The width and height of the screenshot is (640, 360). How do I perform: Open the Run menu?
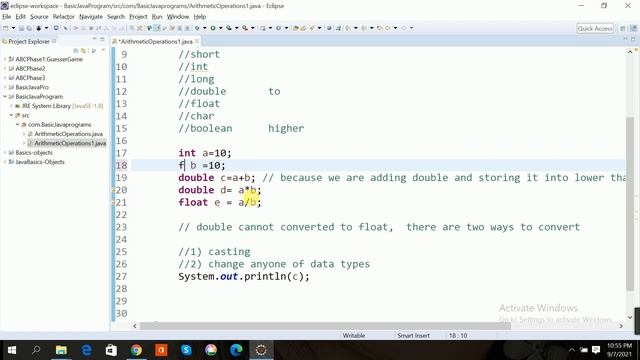click(157, 17)
